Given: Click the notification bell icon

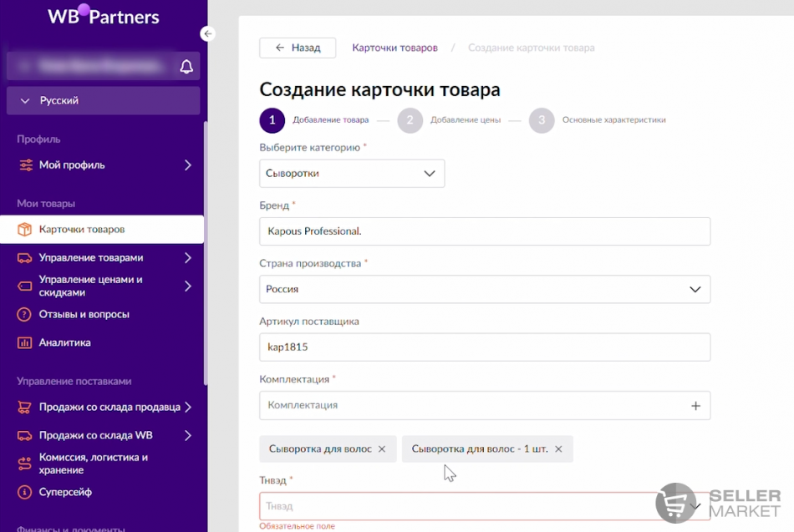Looking at the screenshot, I should [x=186, y=67].
